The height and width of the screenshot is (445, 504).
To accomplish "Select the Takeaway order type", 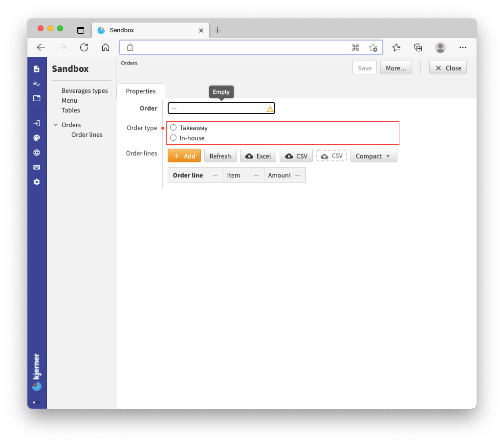I will [173, 127].
